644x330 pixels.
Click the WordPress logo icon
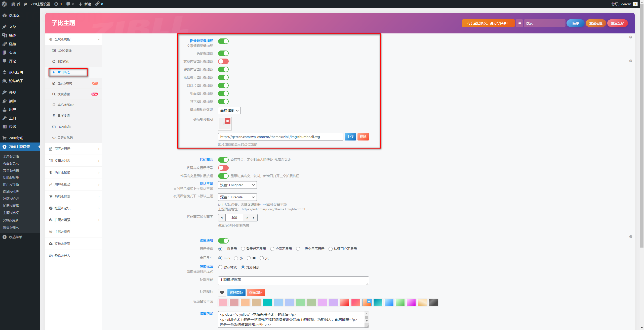click(x=4, y=4)
